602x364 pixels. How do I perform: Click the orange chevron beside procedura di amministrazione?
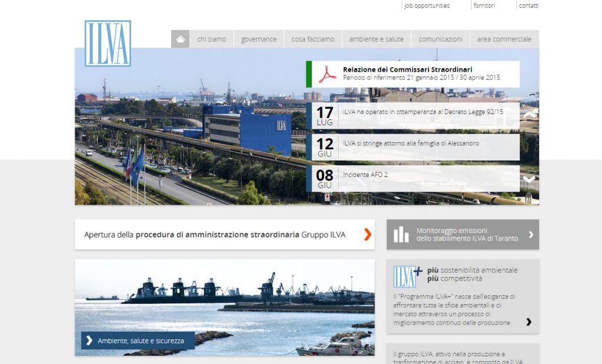pyautogui.click(x=367, y=234)
